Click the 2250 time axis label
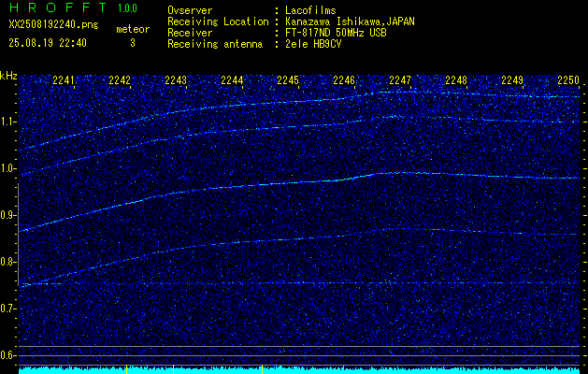This screenshot has width=588, height=374. tap(568, 79)
